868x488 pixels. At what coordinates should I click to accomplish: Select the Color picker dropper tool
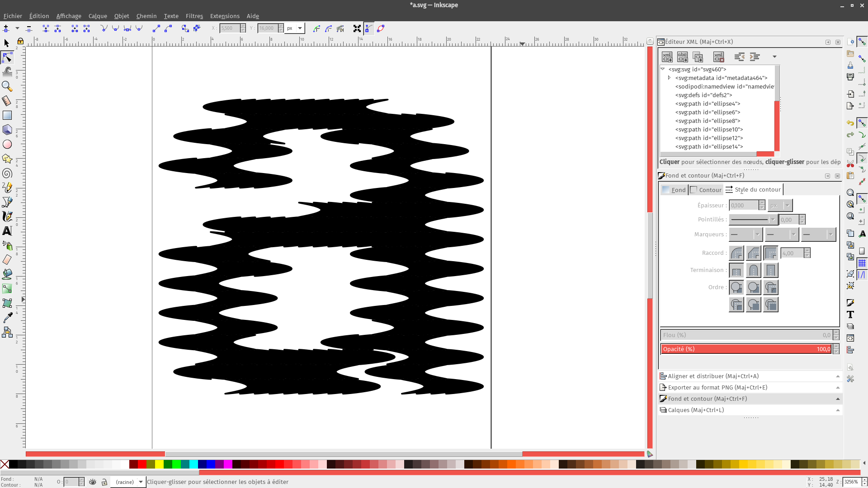point(7,318)
